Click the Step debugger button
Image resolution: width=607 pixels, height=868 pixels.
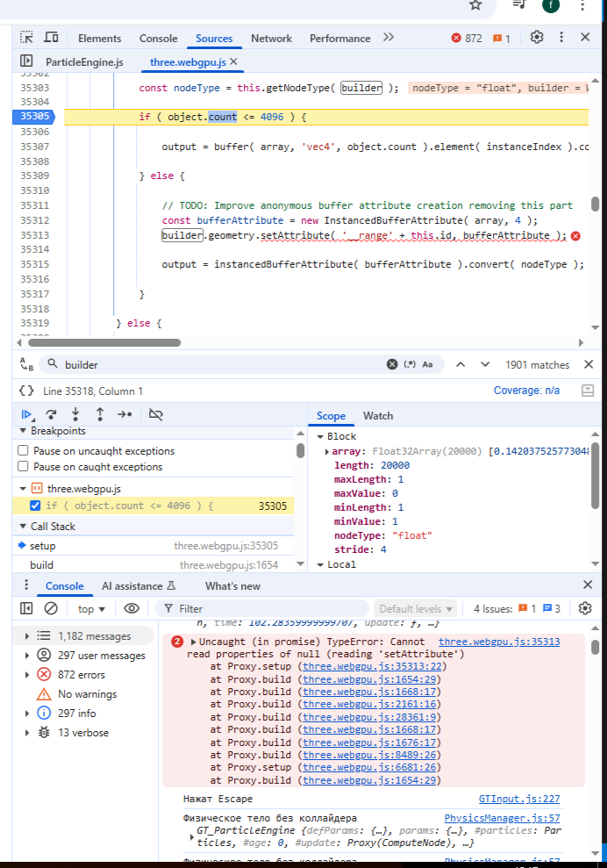click(x=125, y=414)
